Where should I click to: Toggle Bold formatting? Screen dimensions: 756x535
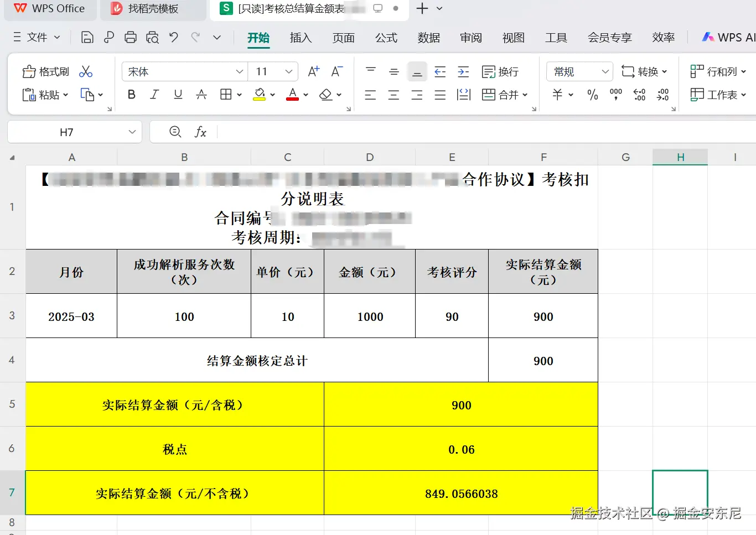coord(131,95)
